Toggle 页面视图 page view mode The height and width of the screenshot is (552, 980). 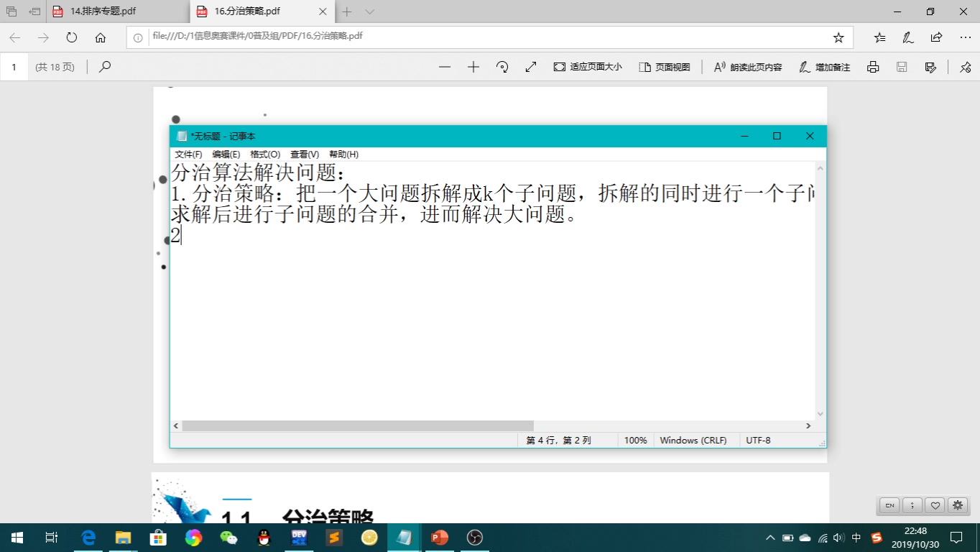pos(665,66)
